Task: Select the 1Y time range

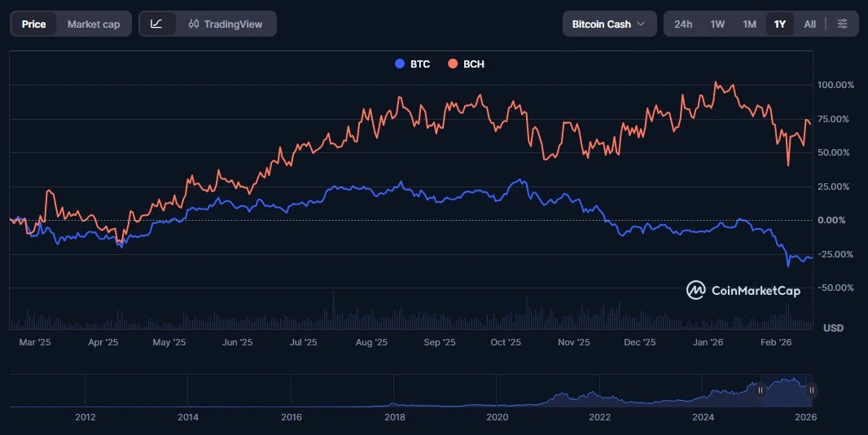Action: click(780, 24)
